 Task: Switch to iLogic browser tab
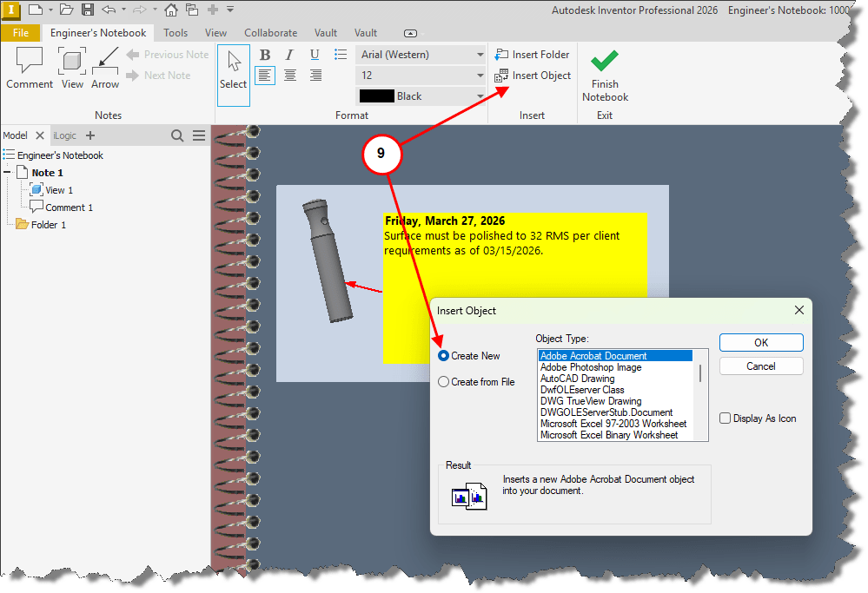(x=65, y=135)
